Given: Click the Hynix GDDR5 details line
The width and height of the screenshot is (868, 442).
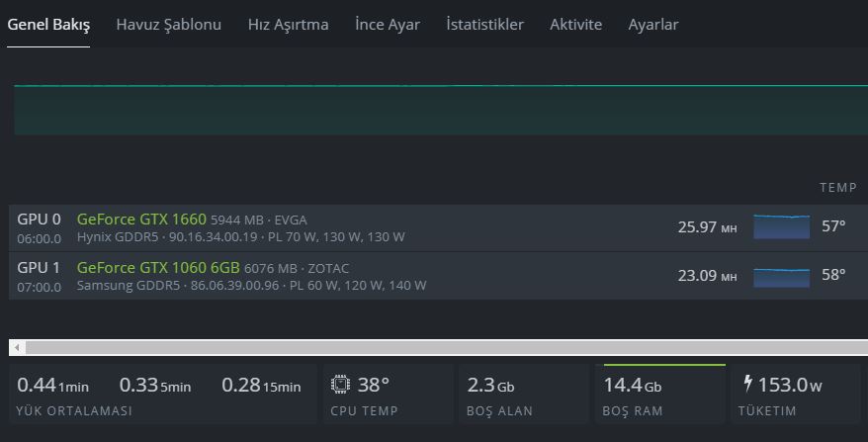Looking at the screenshot, I should 241,237.
